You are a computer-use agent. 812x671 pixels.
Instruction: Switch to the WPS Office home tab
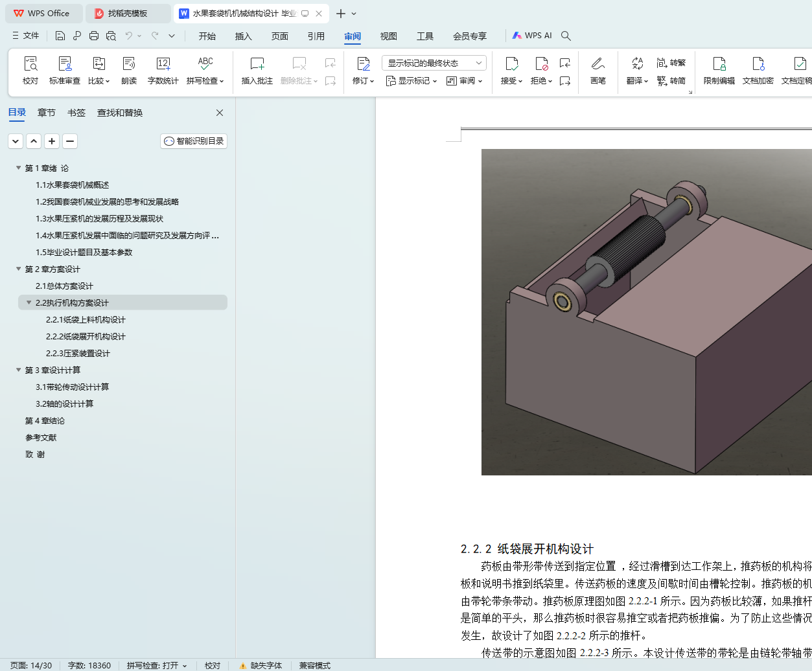click(x=43, y=13)
